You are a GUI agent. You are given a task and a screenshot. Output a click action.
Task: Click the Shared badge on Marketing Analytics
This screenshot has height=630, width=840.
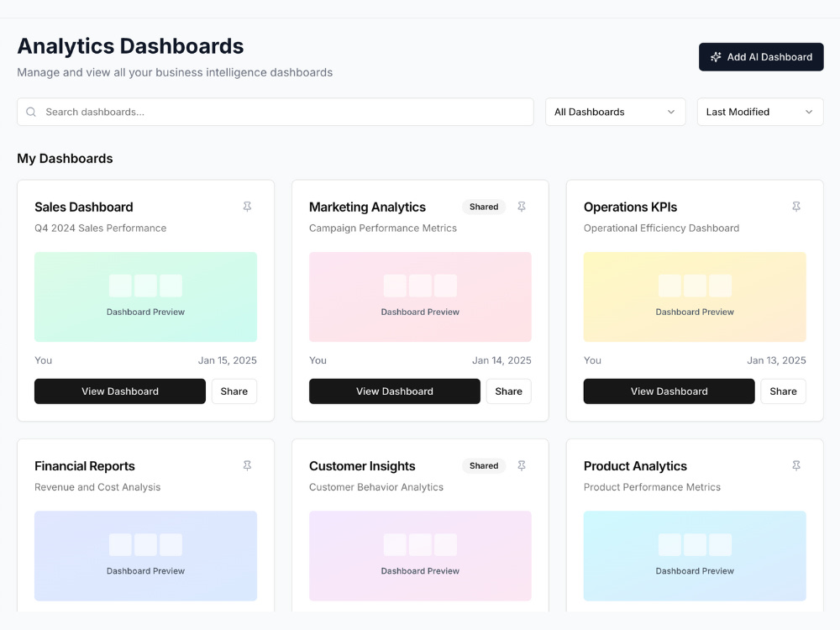[484, 207]
